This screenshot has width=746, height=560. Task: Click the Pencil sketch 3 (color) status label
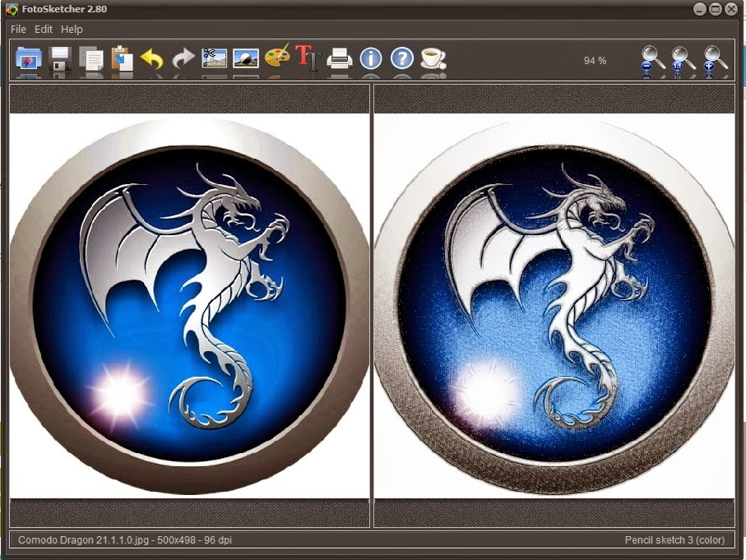point(674,540)
